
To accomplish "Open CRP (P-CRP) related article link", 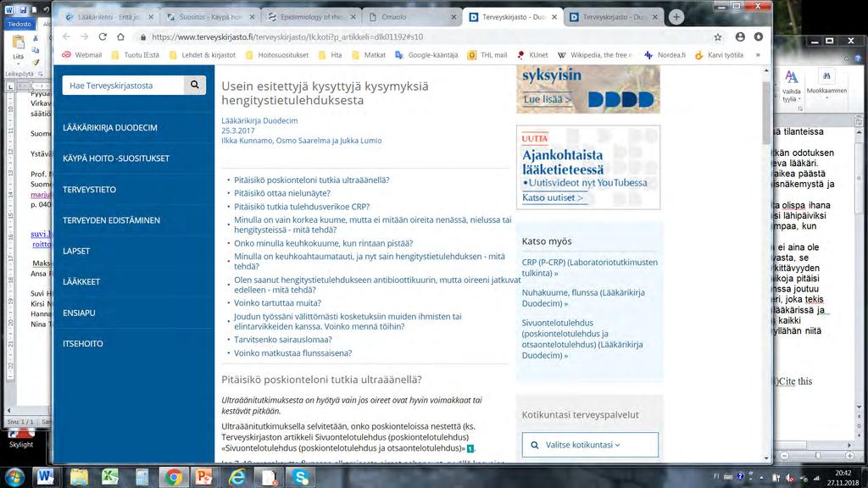I will pos(590,268).
